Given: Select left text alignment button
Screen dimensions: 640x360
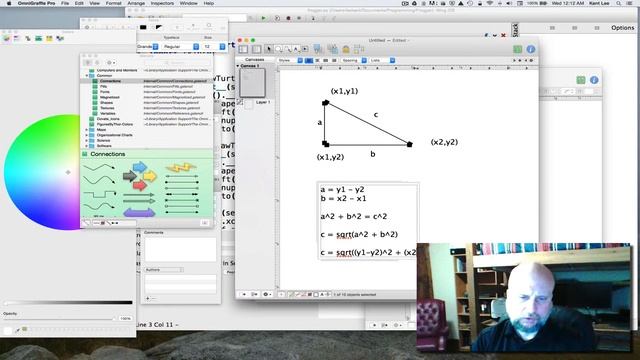Looking at the screenshot, I should (x=309, y=60).
